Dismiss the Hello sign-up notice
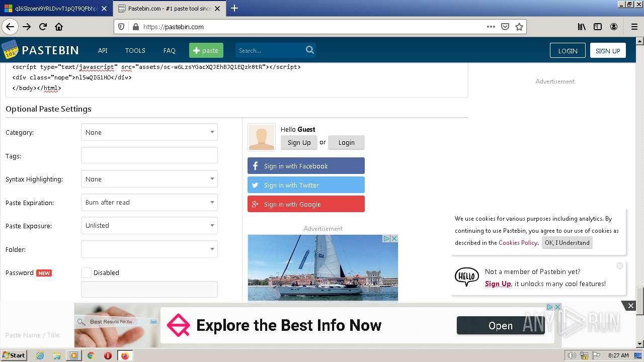This screenshot has height=362, width=644. tap(620, 266)
